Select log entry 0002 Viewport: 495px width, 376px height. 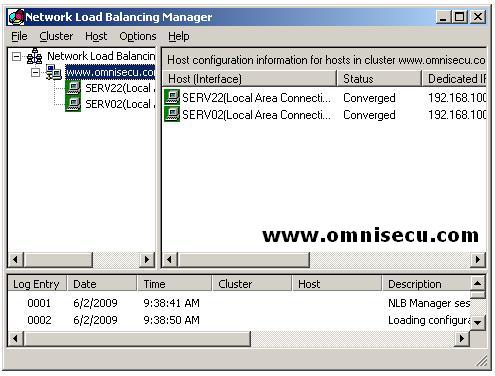[39, 320]
